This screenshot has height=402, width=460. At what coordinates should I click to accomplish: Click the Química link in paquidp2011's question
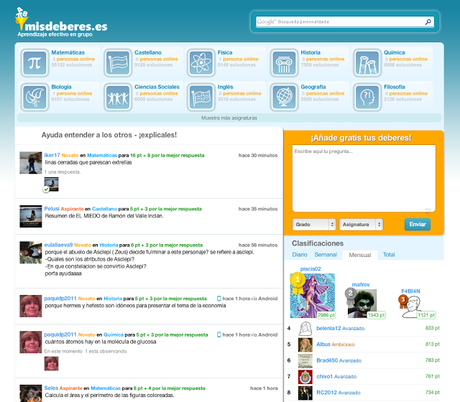(x=113, y=335)
